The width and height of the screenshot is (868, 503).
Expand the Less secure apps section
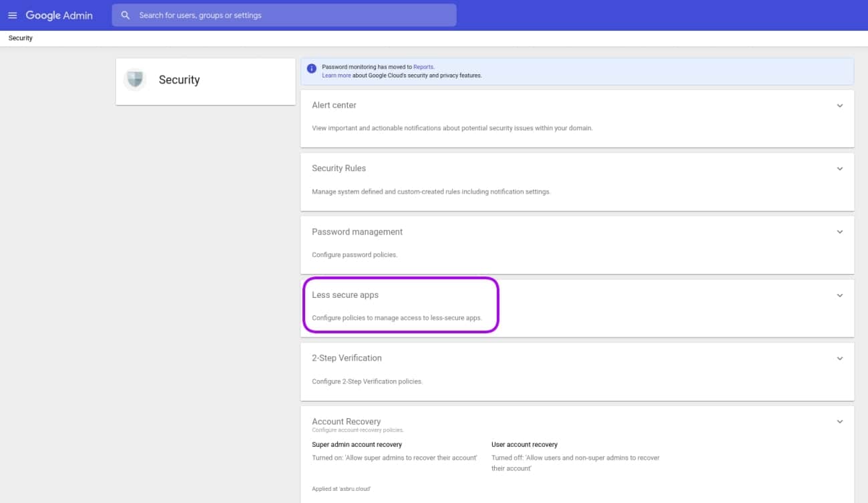tap(840, 295)
